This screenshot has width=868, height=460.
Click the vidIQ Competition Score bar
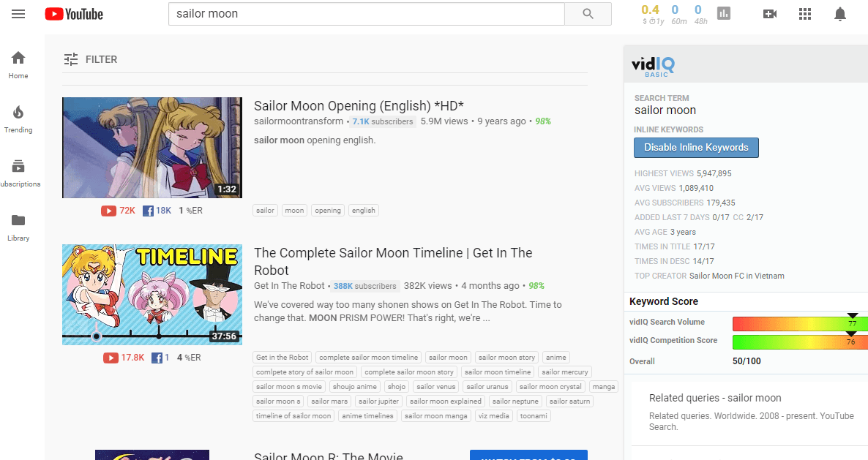pos(800,342)
